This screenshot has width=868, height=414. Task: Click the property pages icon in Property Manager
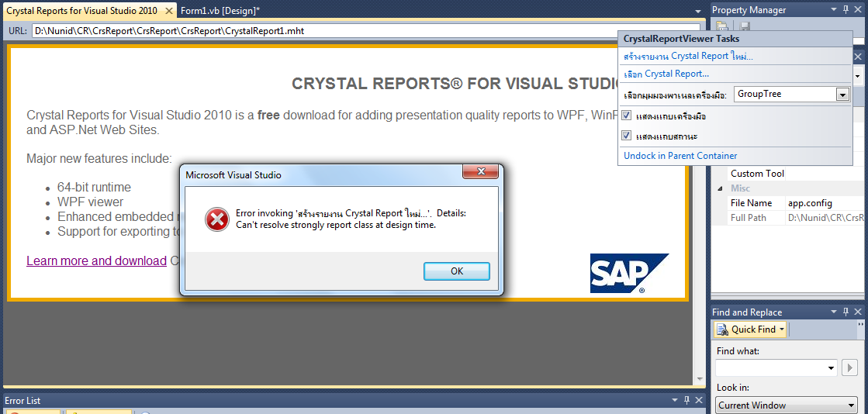coord(721,26)
